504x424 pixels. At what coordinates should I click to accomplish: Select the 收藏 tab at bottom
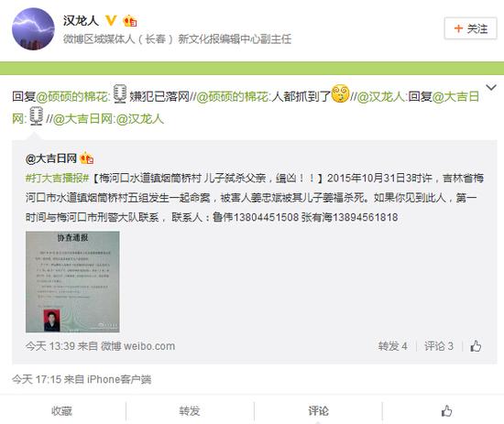(x=61, y=411)
